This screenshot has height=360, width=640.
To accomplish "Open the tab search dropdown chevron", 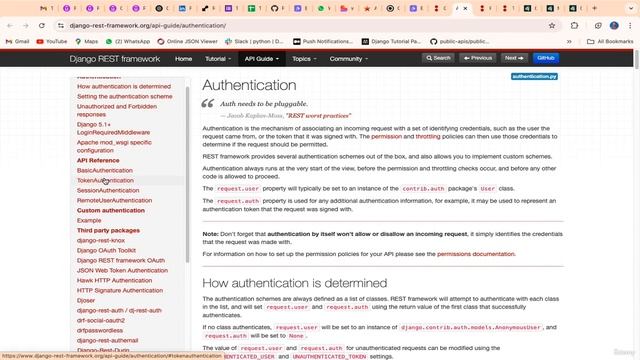I will (632, 8).
